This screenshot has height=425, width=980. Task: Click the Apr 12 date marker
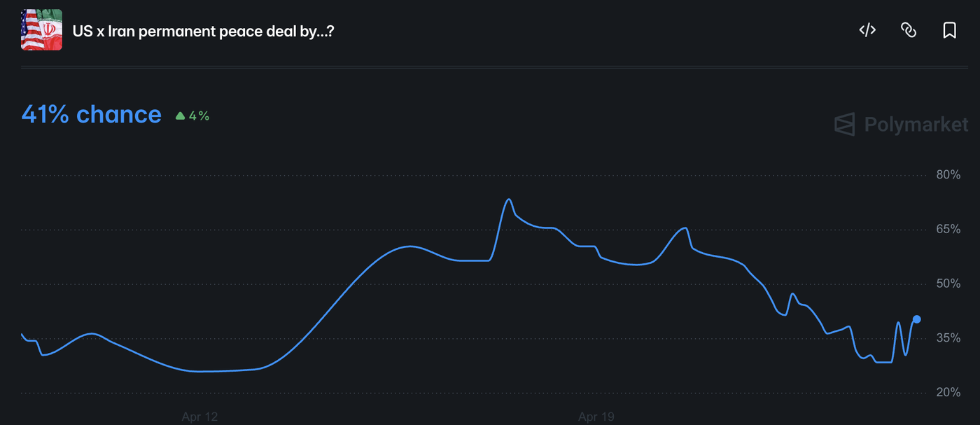point(199,417)
